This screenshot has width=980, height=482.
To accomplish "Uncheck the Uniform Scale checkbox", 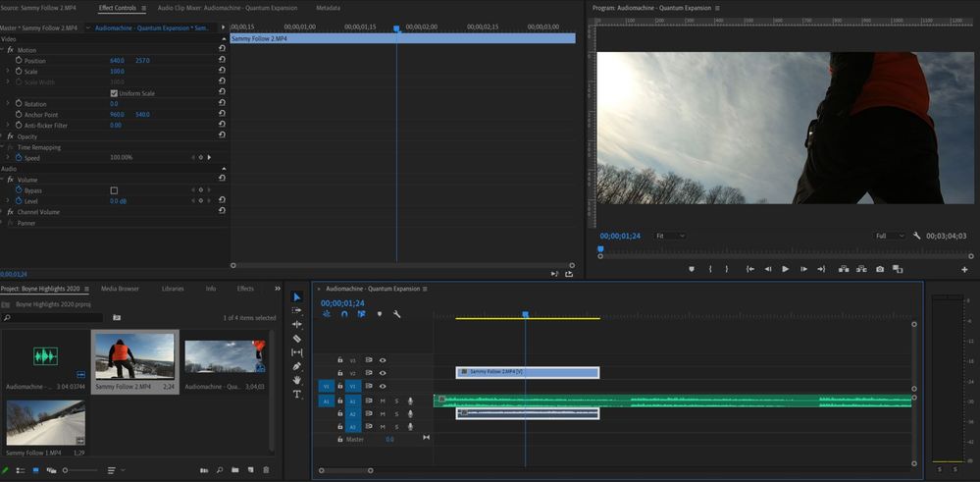I will 114,93.
